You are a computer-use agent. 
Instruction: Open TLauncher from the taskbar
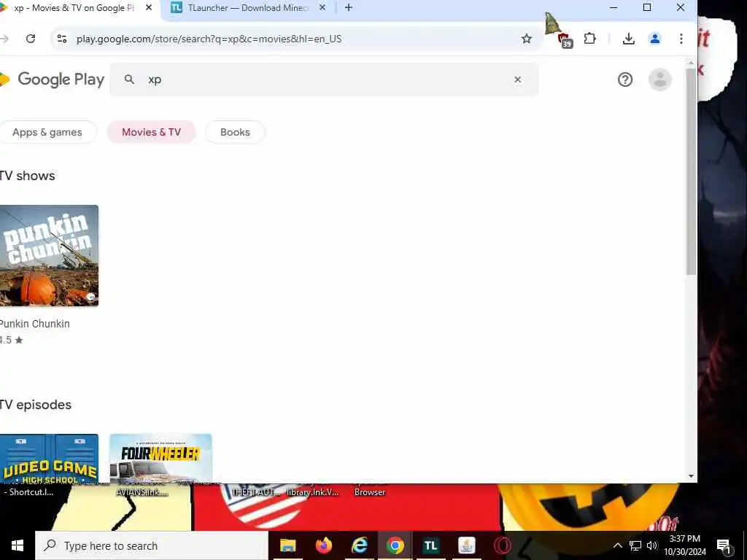(x=430, y=545)
